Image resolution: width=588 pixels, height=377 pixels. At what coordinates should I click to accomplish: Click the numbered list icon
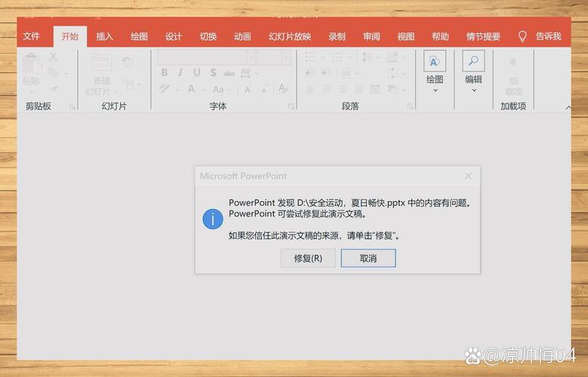coord(337,57)
